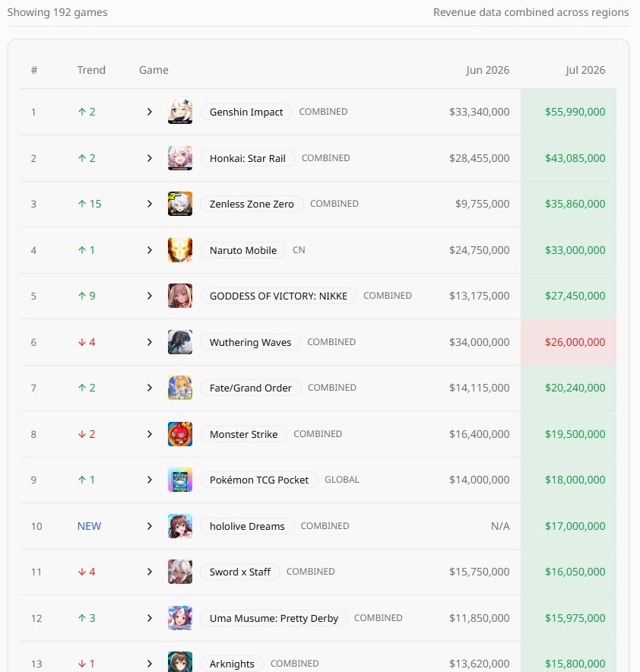Click the # rank column header

(34, 70)
